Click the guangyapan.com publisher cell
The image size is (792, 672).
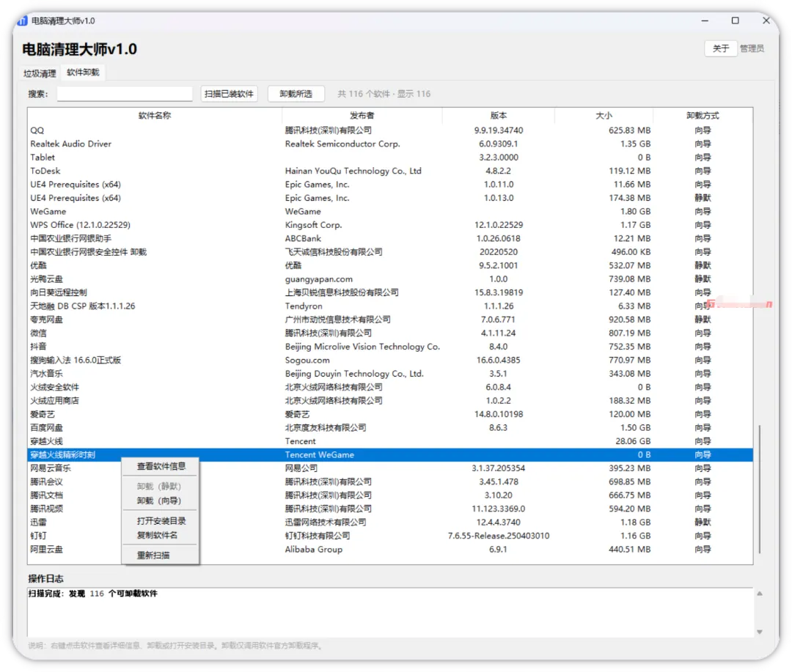(x=319, y=279)
